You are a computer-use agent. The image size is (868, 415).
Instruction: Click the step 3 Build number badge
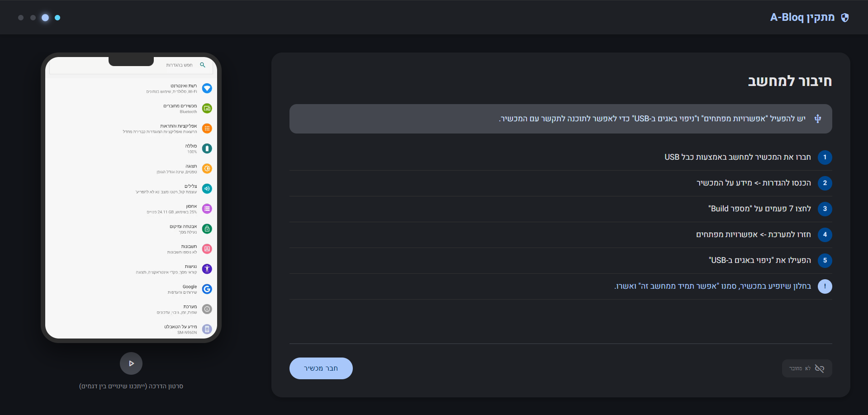click(x=825, y=209)
